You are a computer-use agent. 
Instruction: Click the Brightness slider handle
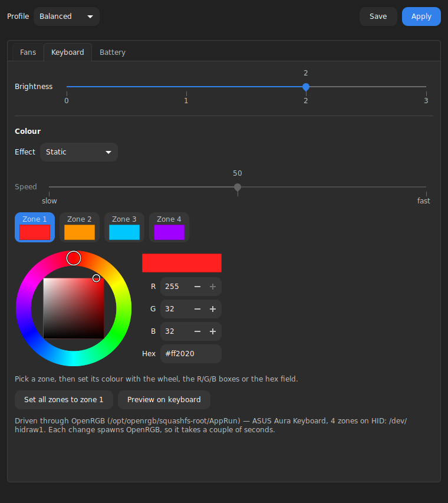[306, 87]
